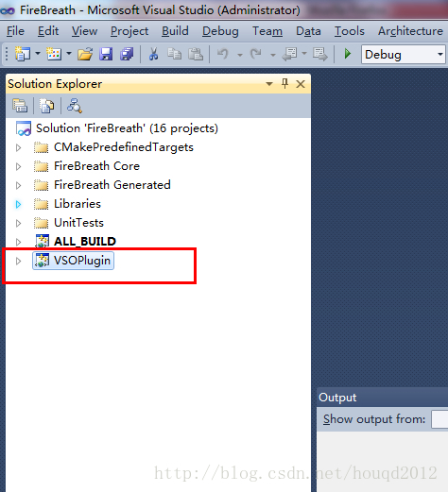Select the FireBreath Core folder
448x492 pixels.
pos(96,166)
